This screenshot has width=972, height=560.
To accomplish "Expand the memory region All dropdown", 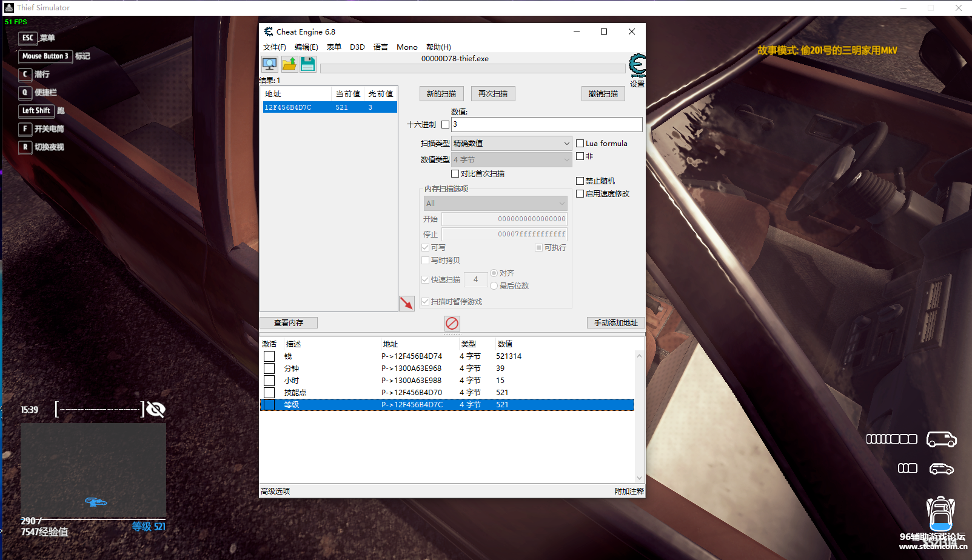I will click(x=495, y=204).
